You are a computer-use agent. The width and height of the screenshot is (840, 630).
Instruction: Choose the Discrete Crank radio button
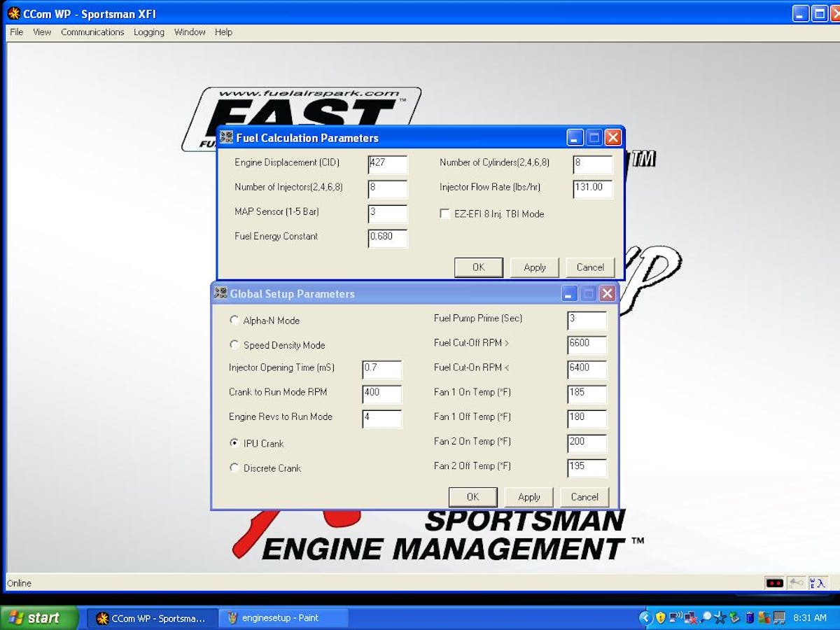pyautogui.click(x=234, y=468)
